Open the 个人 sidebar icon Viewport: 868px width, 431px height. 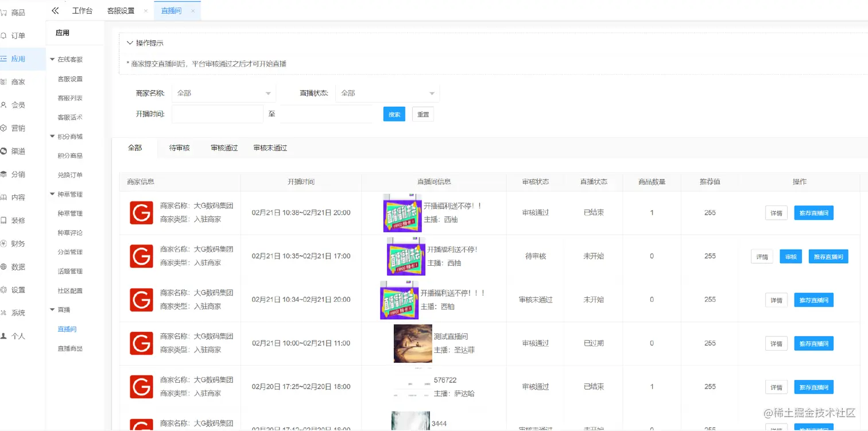click(x=3, y=336)
